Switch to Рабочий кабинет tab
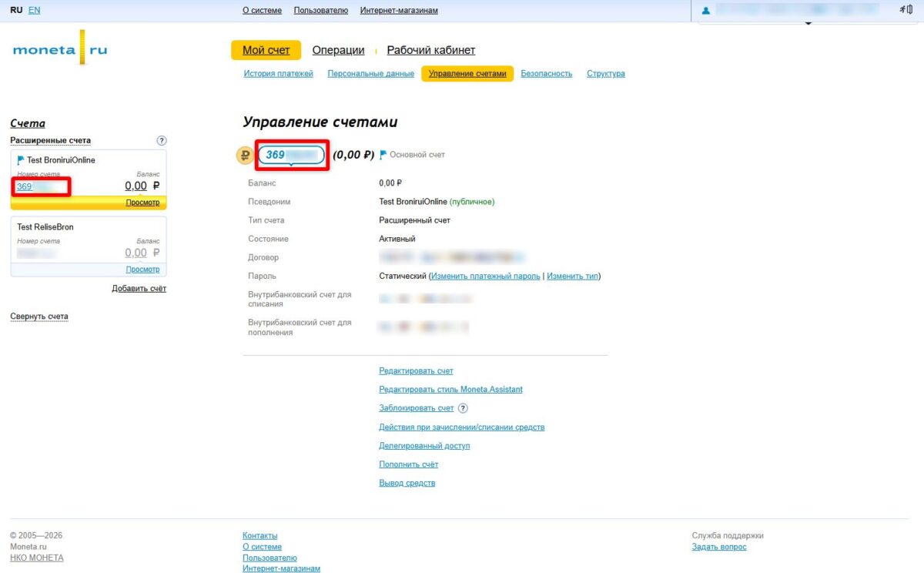924x573 pixels. coord(431,50)
